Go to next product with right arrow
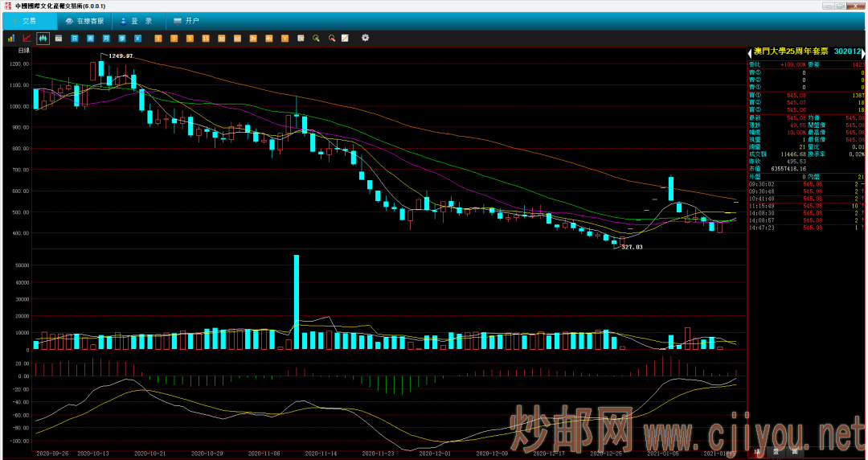Viewport: 868px width, 460px height. (x=863, y=52)
